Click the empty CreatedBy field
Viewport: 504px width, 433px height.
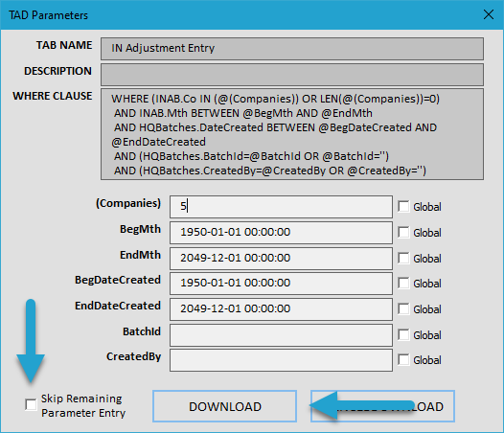pyautogui.click(x=281, y=360)
